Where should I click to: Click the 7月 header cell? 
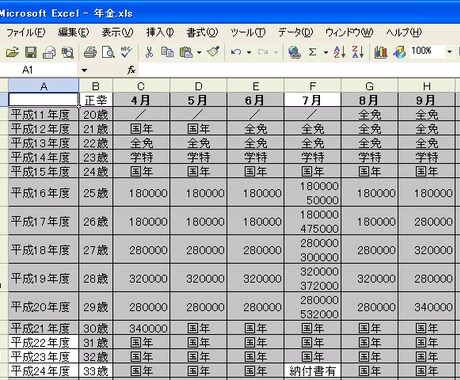coord(312,100)
